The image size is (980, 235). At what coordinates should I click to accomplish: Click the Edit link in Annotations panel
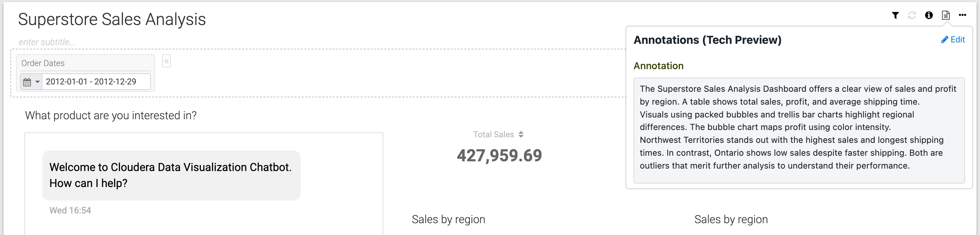click(x=953, y=40)
